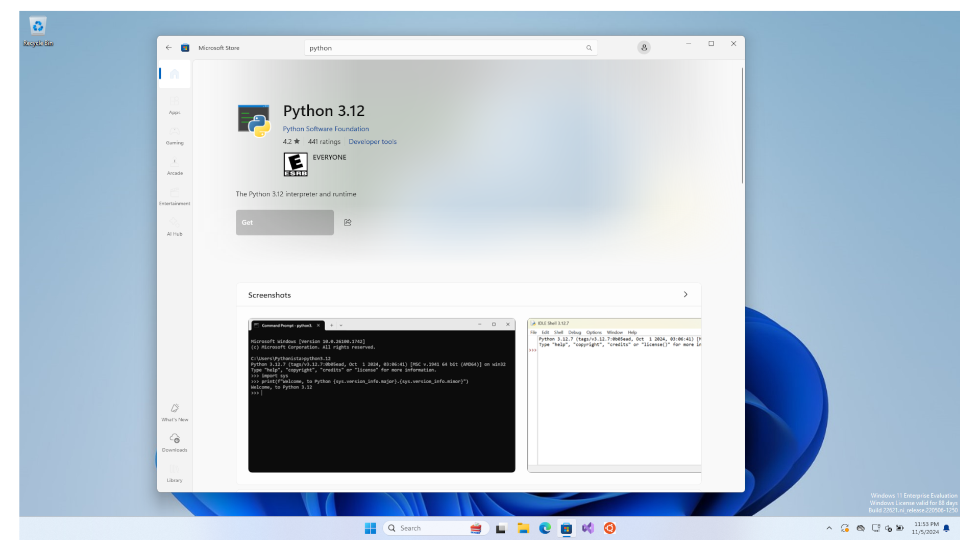Click Get to install Python 3.12
The height and width of the screenshot is (551, 980).
click(x=284, y=222)
